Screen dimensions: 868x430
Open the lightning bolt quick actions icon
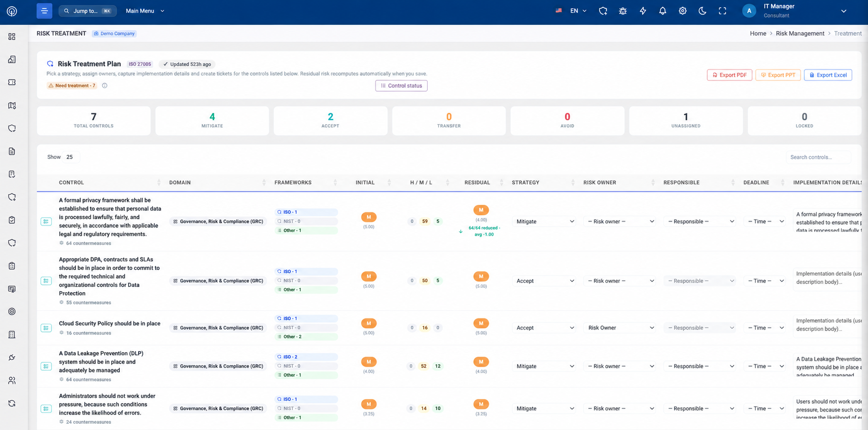click(643, 11)
